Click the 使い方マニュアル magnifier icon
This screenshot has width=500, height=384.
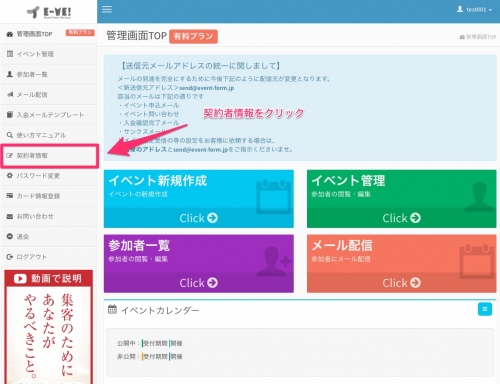pyautogui.click(x=10, y=135)
